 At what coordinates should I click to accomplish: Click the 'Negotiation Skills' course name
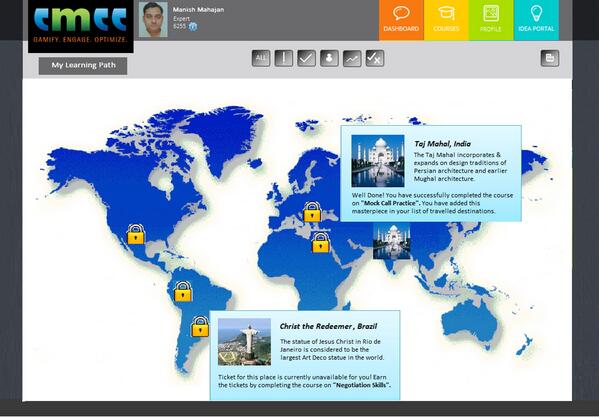[361, 385]
